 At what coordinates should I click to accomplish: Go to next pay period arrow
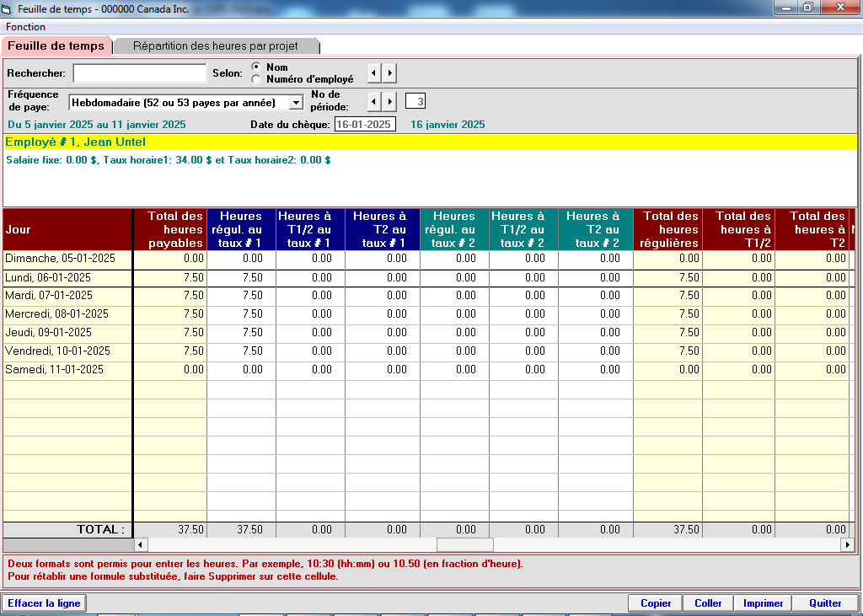pos(389,102)
